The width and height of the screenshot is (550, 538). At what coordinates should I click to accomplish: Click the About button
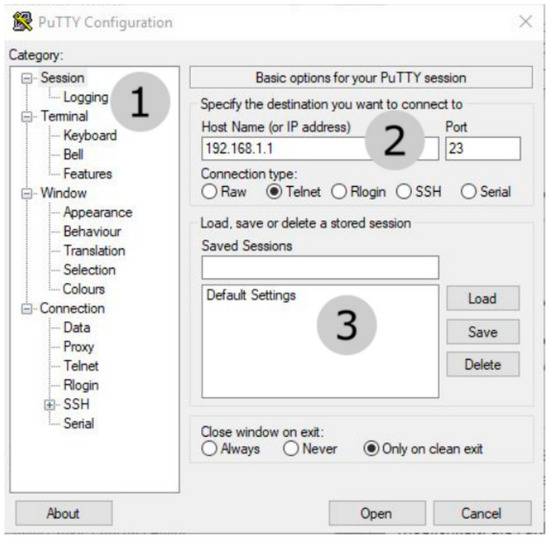63,513
